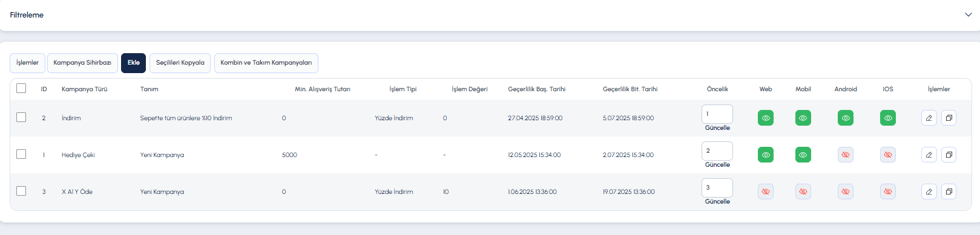This screenshot has width=980, height=235.
Task: Click the ID column header
Action: click(44, 89)
